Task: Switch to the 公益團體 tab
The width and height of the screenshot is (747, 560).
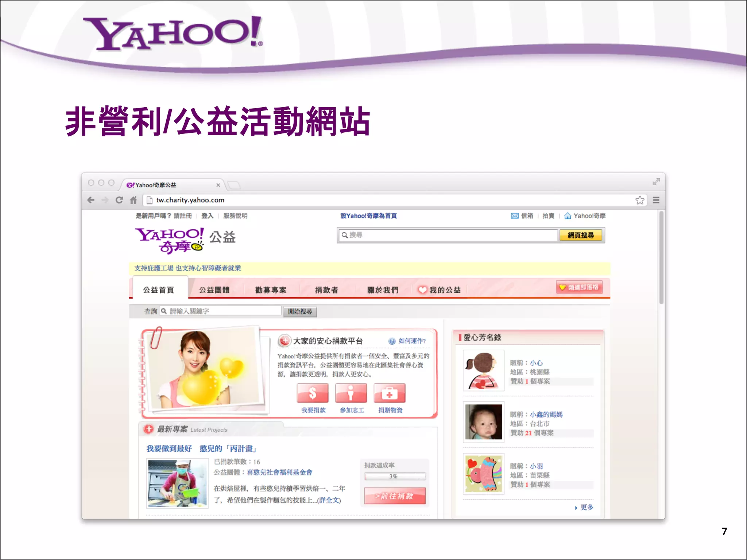Action: 214,290
